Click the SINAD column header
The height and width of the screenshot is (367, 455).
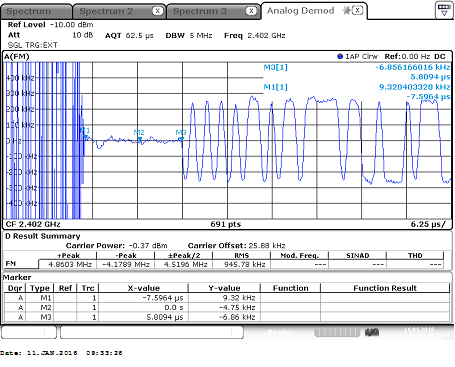point(357,256)
